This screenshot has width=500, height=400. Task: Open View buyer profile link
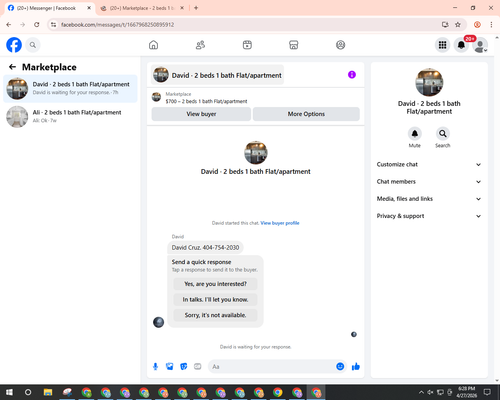tap(280, 223)
